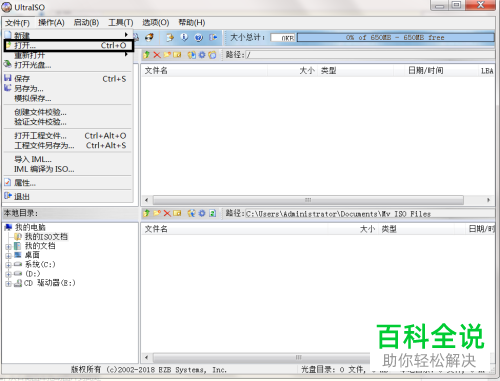The height and width of the screenshot is (381, 500).
Task: Open the blue info properties icon
Action: (x=184, y=37)
